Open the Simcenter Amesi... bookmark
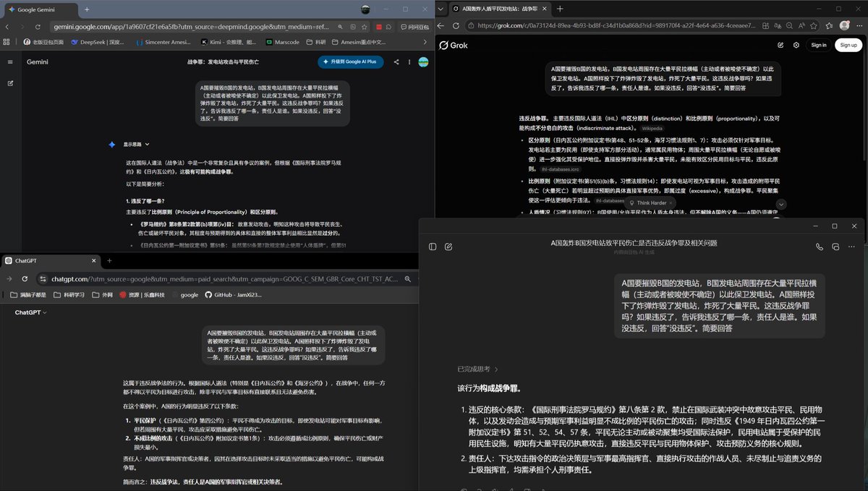868x491 pixels. 165,42
